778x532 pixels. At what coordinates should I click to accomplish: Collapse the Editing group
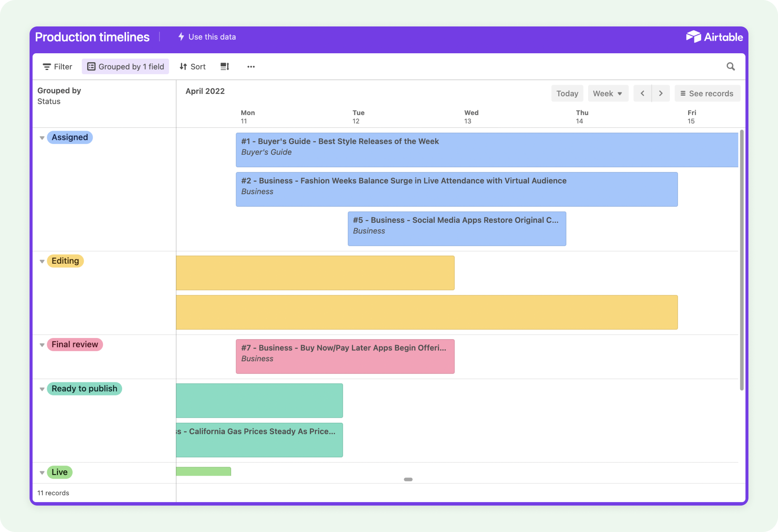pyautogui.click(x=42, y=261)
